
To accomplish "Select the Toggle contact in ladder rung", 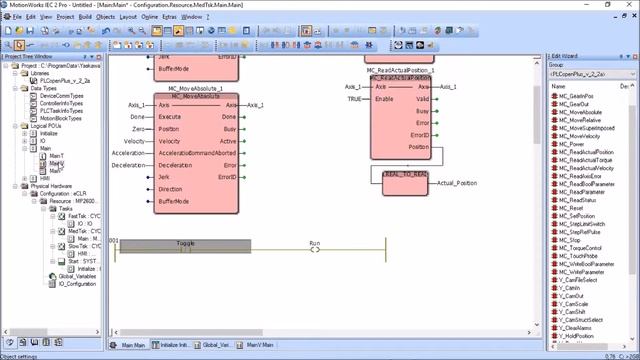I will click(x=185, y=247).
